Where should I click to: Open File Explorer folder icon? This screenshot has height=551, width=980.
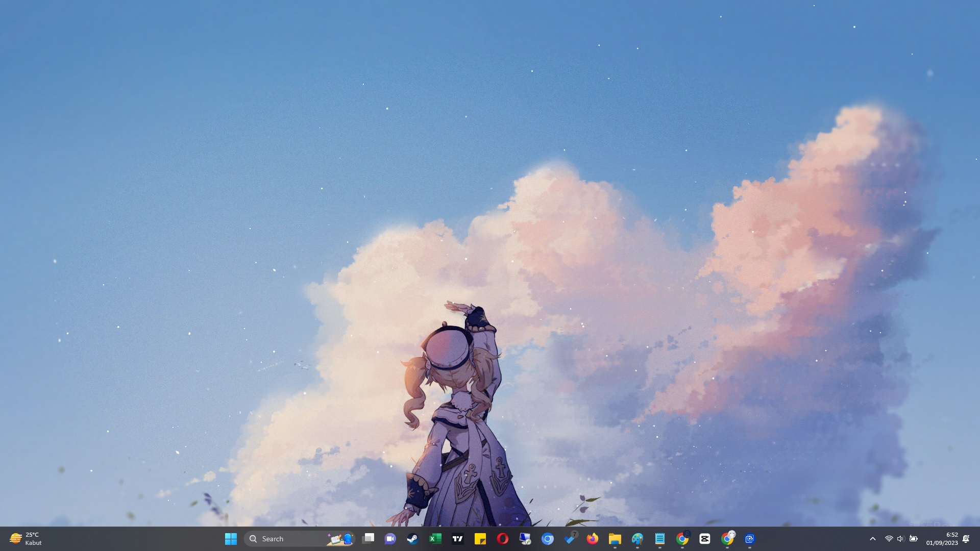[615, 539]
